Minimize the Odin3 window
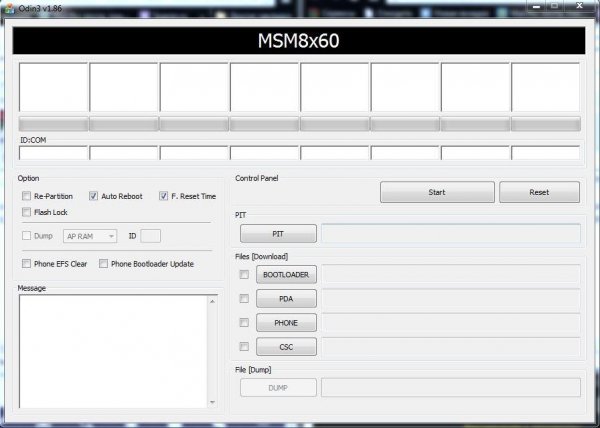This screenshot has height=428, width=600. (536, 6)
